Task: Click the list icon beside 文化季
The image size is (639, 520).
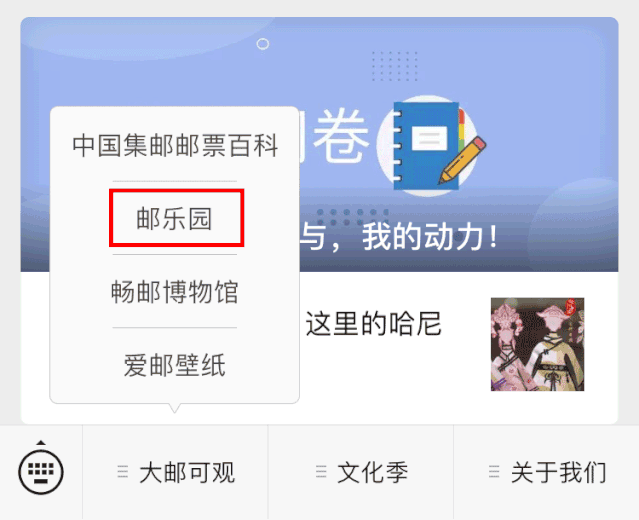Action: coord(321,472)
